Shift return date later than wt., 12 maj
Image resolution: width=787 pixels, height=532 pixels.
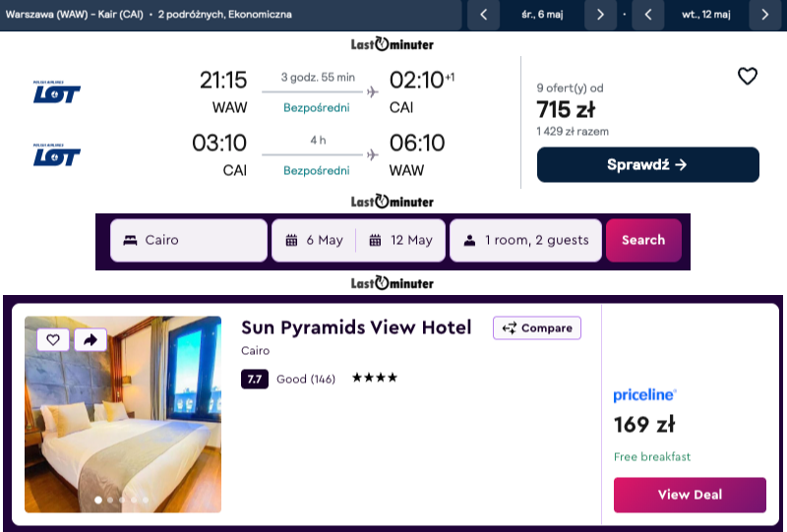[764, 15]
